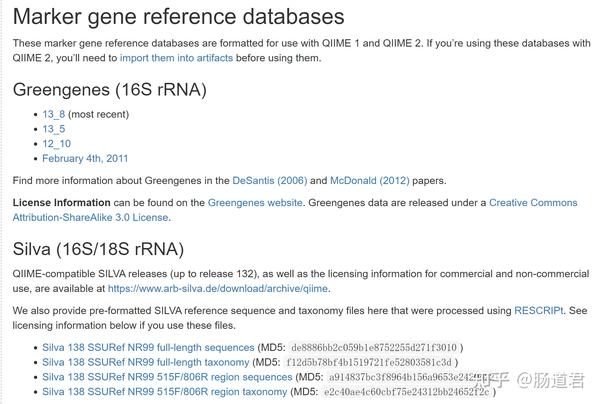
Task: Click the Marker gene reference databases heading
Action: click(x=178, y=17)
